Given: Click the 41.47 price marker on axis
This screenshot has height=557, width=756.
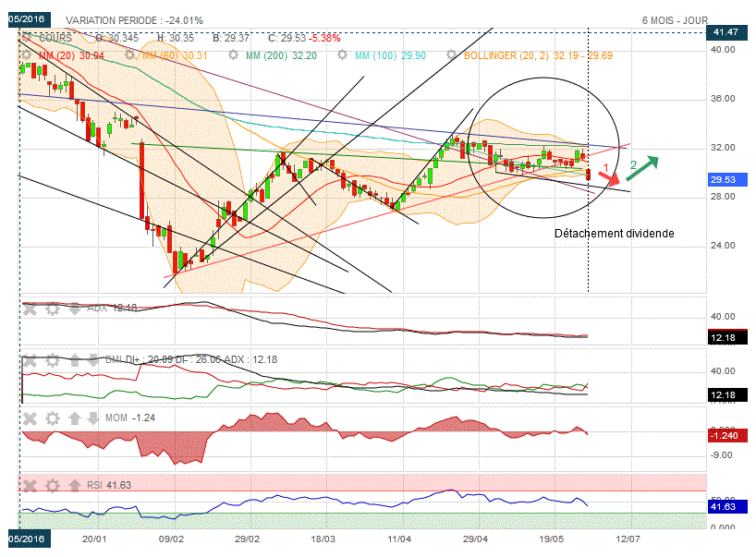Looking at the screenshot, I should click(x=726, y=32).
